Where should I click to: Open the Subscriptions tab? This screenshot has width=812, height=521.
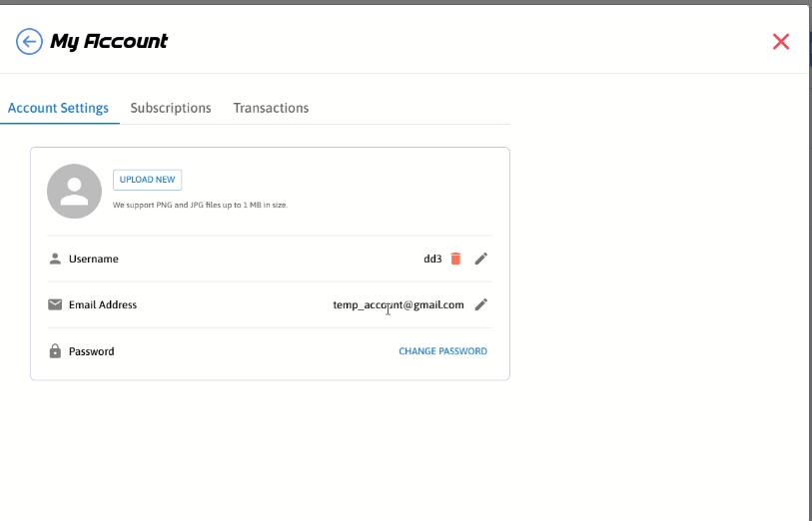click(171, 108)
